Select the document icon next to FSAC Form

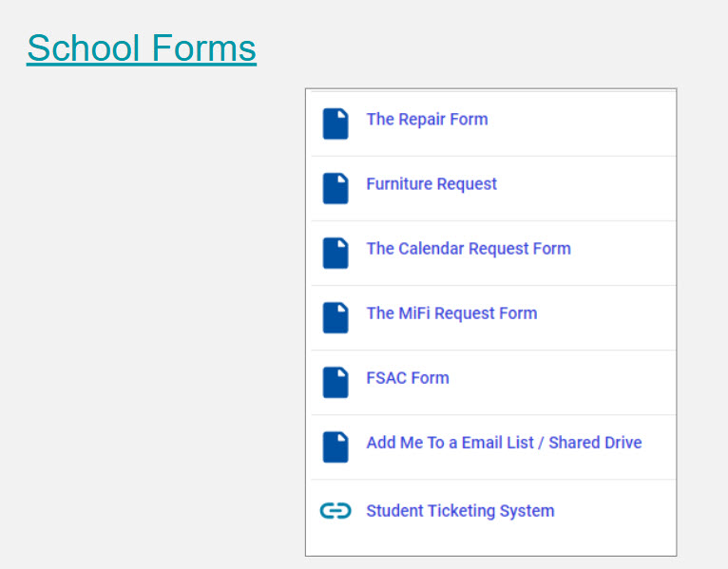(335, 382)
